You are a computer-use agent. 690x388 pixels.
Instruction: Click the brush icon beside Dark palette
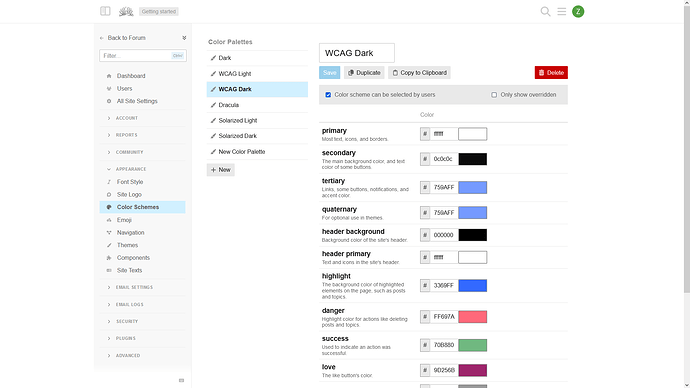coord(213,58)
